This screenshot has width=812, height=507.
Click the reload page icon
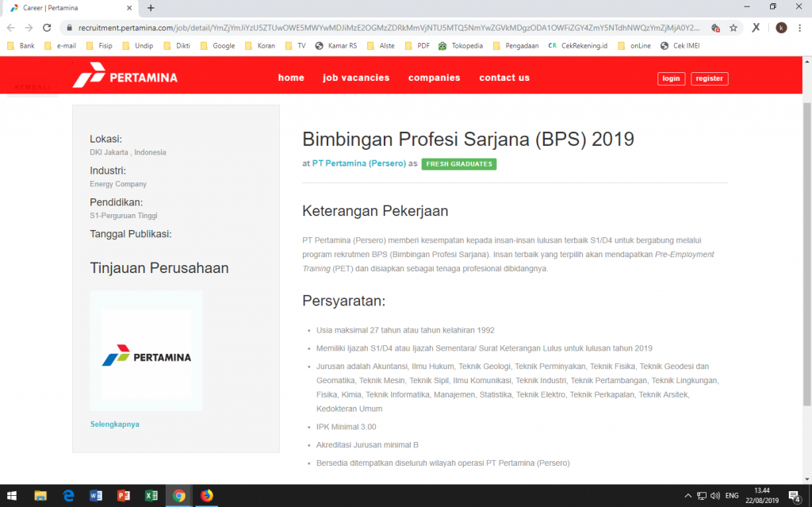click(48, 27)
